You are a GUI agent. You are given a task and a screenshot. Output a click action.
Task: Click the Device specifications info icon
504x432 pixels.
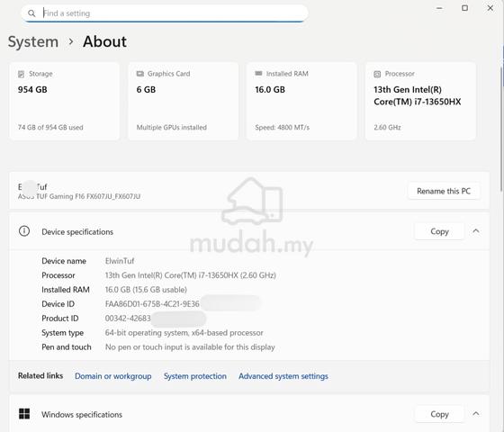pyautogui.click(x=24, y=231)
